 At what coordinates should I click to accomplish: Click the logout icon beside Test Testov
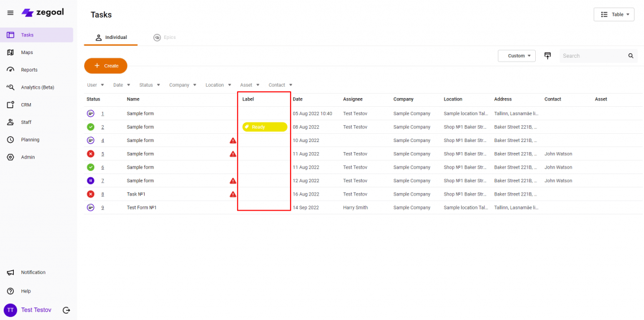tap(67, 310)
